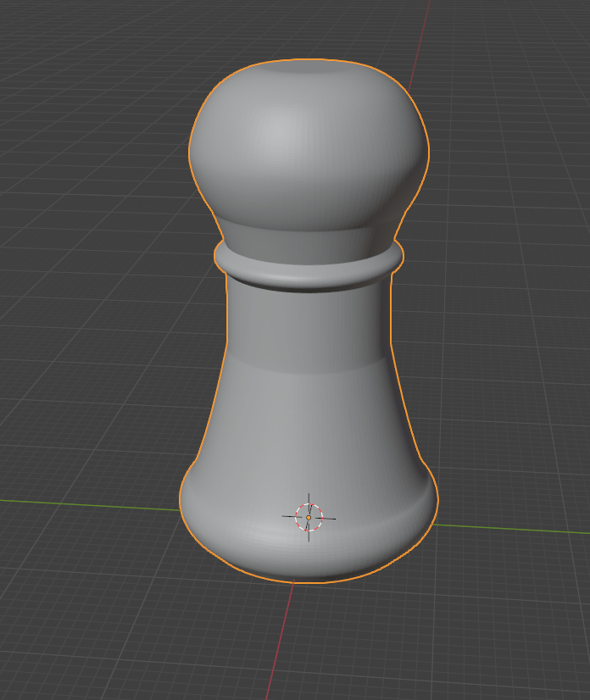Viewport: 590px width, 700px height.
Task: Click the green Y axis line left of model
Action: coord(85,502)
